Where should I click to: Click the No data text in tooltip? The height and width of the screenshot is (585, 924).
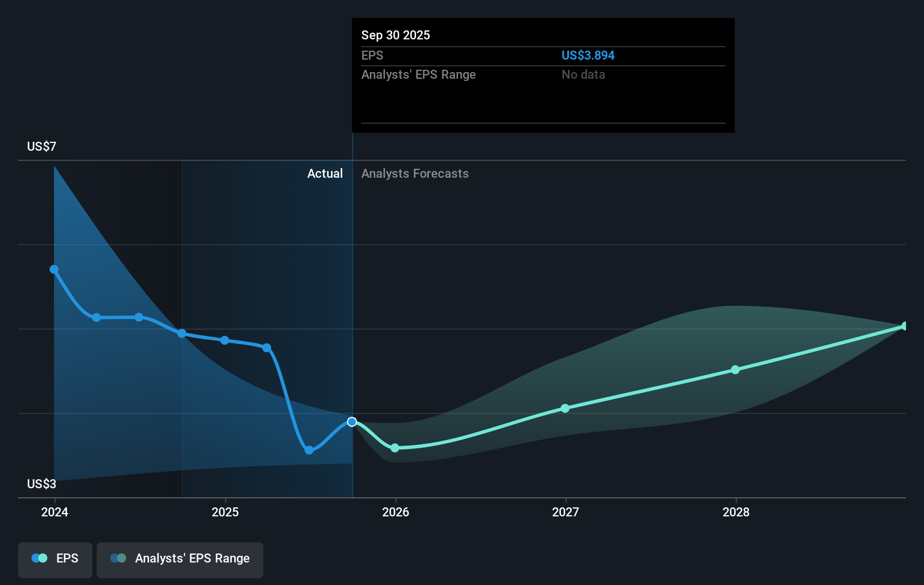click(x=584, y=74)
